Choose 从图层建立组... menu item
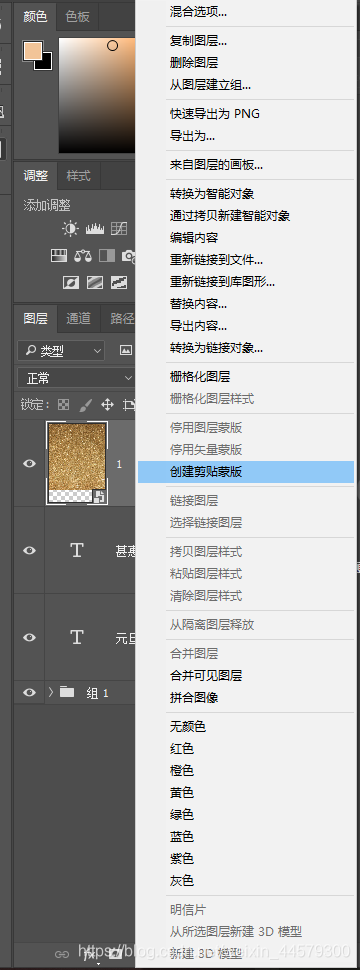360x970 pixels. click(x=210, y=85)
